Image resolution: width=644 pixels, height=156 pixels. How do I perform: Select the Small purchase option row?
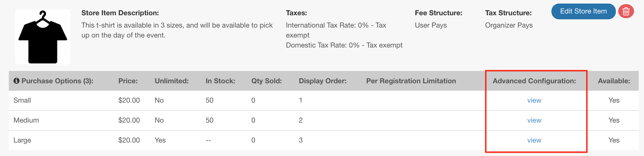[22, 100]
